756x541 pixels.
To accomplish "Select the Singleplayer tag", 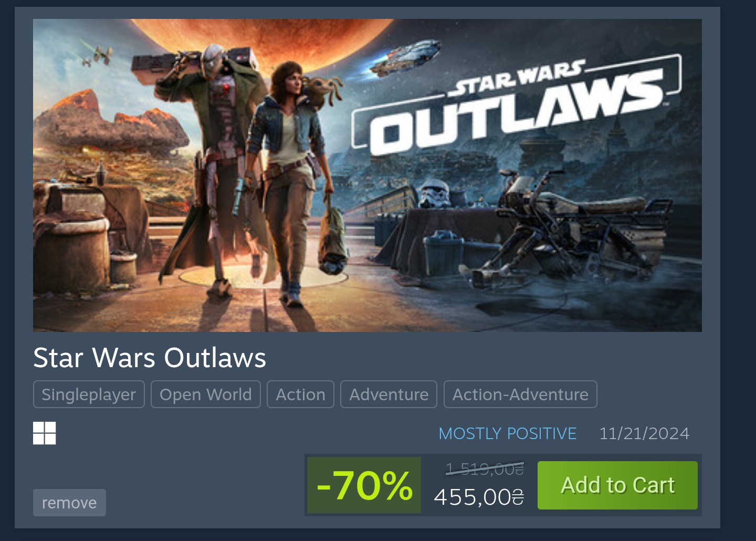I will click(x=89, y=394).
